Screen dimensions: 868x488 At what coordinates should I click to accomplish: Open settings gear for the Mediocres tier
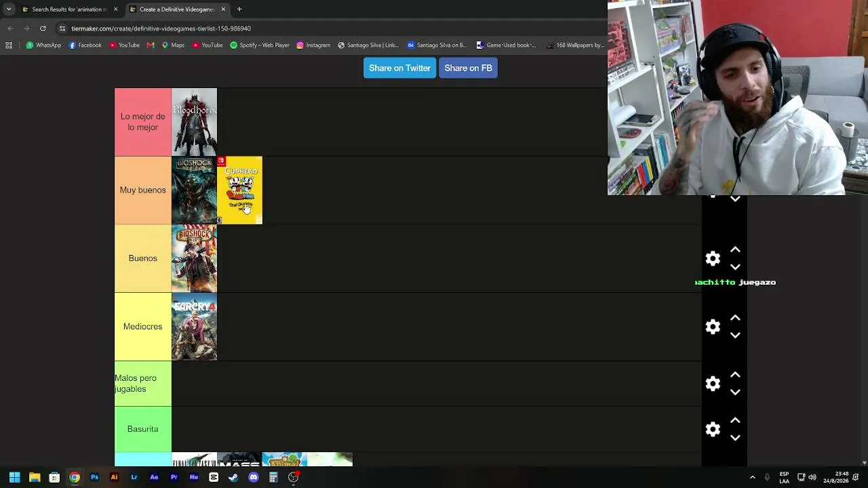click(x=713, y=327)
